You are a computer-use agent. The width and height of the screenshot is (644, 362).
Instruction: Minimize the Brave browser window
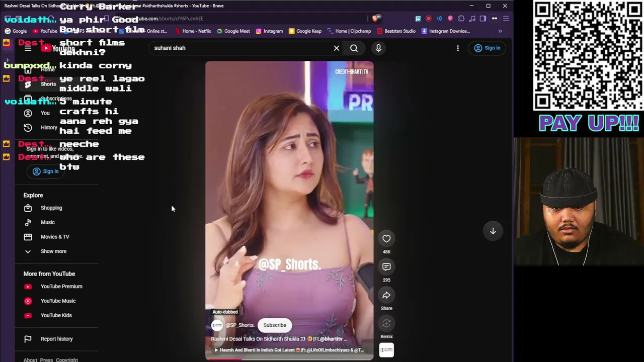coord(471,6)
